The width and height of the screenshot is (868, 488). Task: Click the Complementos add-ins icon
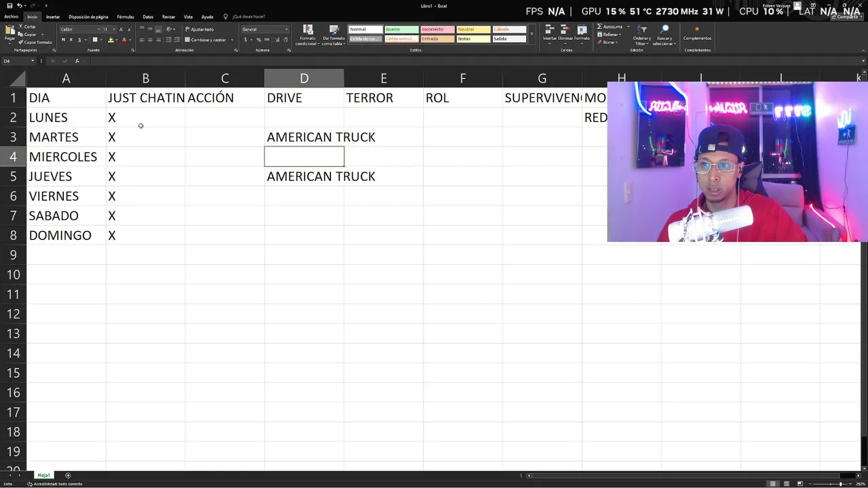[x=697, y=32]
